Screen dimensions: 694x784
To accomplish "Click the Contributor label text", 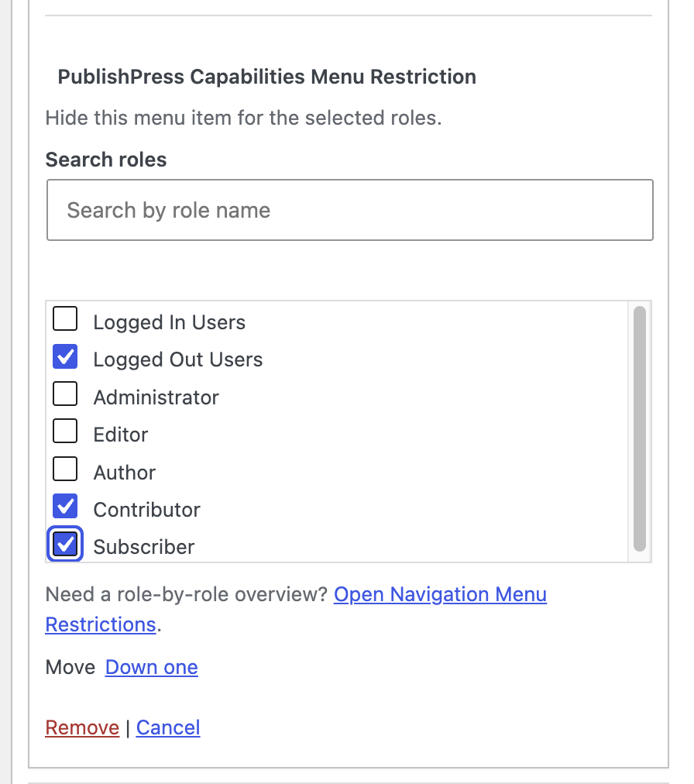I will click(x=147, y=510).
